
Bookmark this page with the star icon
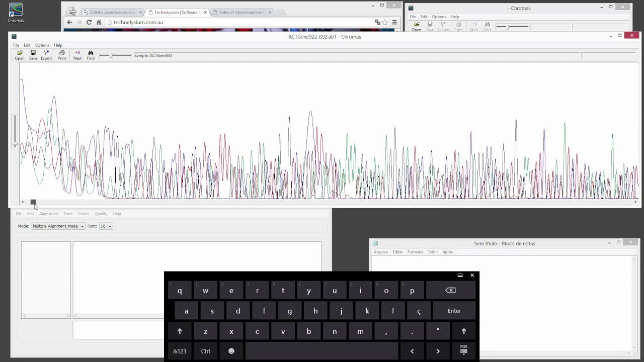coord(385,22)
